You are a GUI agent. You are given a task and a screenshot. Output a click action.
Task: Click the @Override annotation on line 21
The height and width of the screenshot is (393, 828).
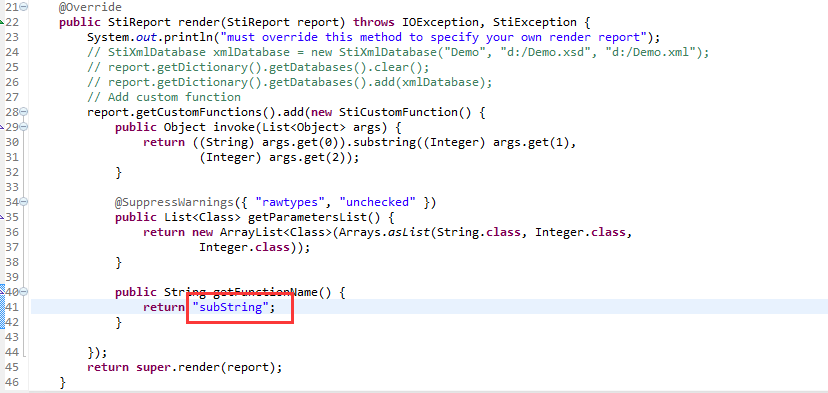pyautogui.click(x=90, y=7)
